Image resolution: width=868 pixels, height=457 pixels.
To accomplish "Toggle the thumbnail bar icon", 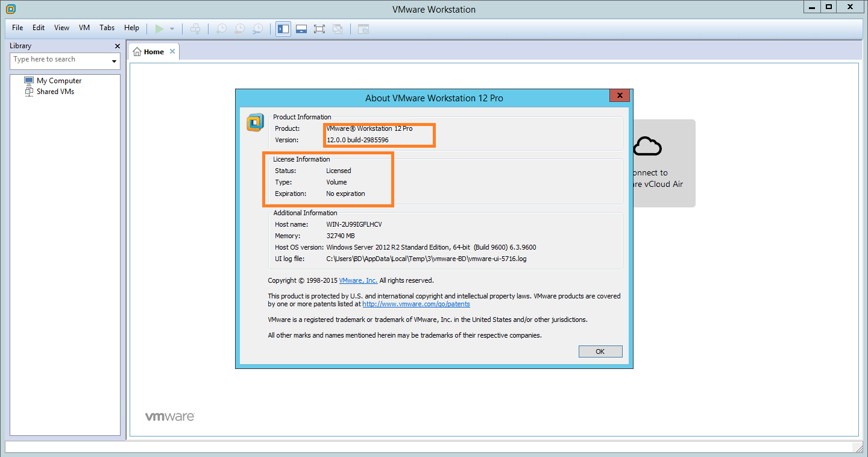I will click(301, 28).
